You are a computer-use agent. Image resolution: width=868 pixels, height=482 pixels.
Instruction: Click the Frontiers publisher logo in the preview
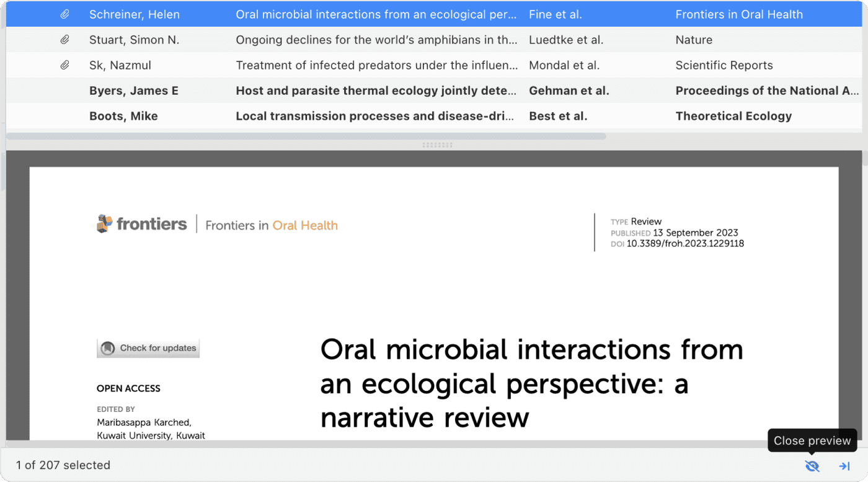click(141, 224)
